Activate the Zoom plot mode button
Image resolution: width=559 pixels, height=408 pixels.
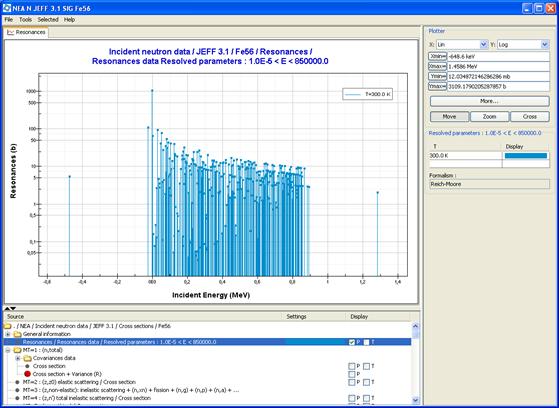pyautogui.click(x=489, y=117)
